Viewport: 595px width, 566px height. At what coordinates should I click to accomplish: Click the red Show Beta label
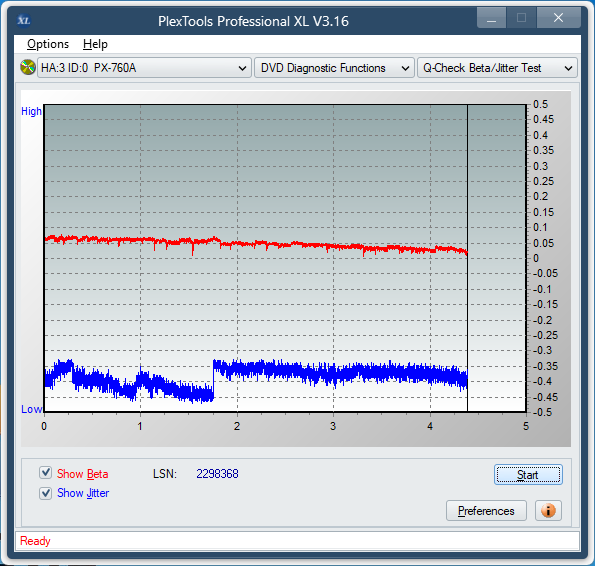(82, 474)
